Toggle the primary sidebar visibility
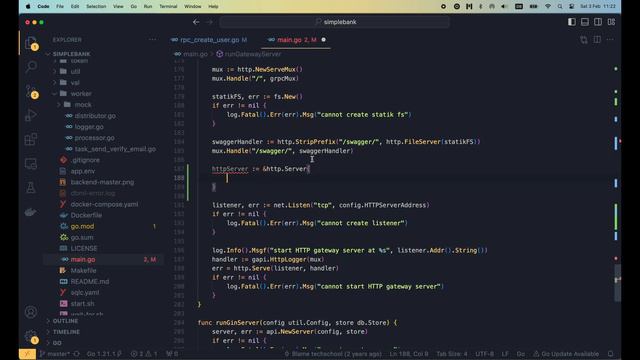The image size is (640, 360). 572,22
